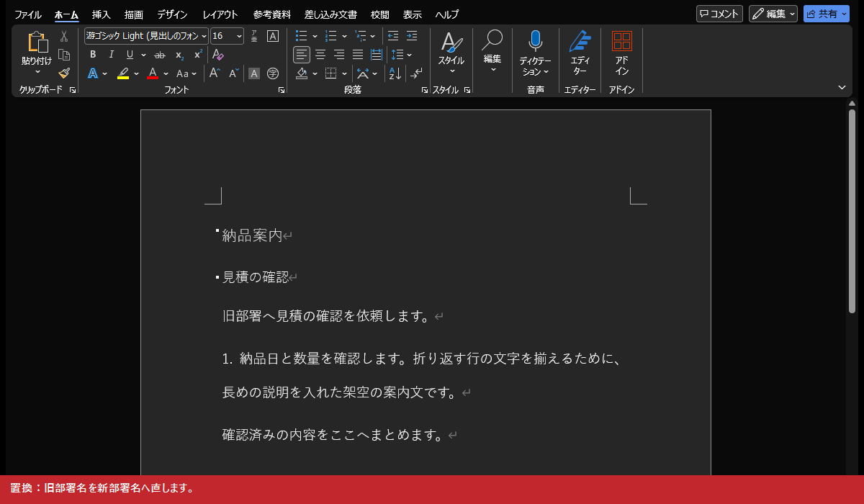The image size is (864, 504).
Task: Click the Text Effects blue A icon
Action: (x=93, y=73)
